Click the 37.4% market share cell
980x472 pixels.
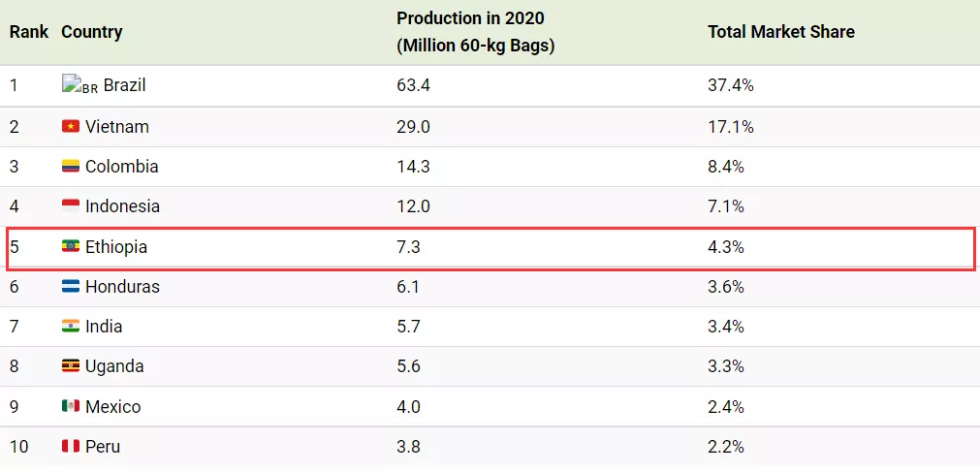coord(731,84)
